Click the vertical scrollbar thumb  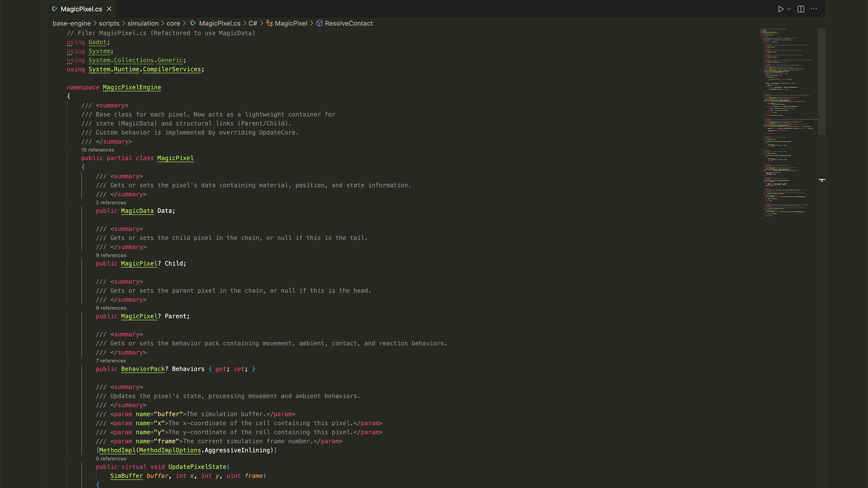(x=821, y=81)
